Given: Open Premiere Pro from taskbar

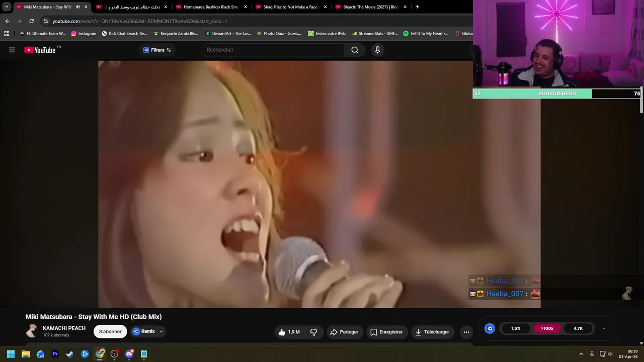Looking at the screenshot, I should (55, 354).
